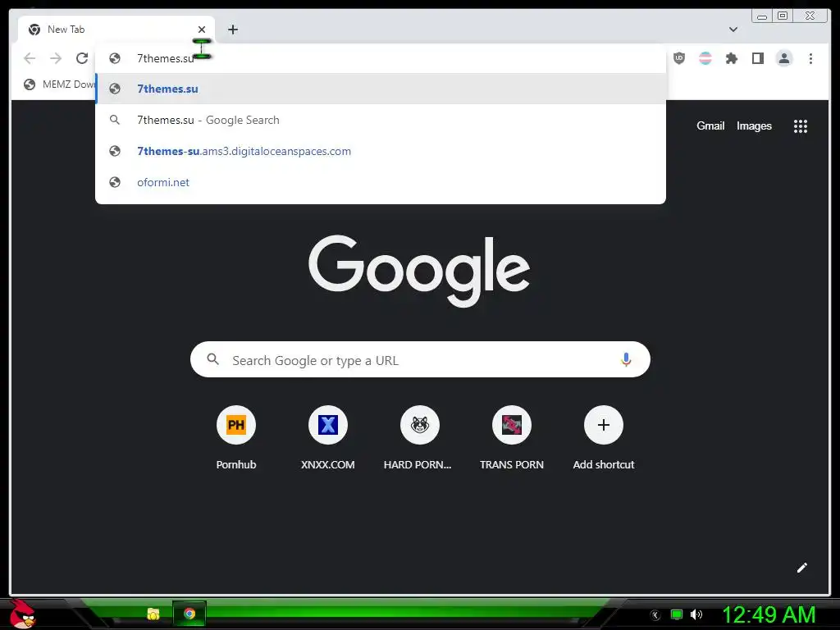Click the browser forward arrow
840x630 pixels.
click(x=56, y=58)
